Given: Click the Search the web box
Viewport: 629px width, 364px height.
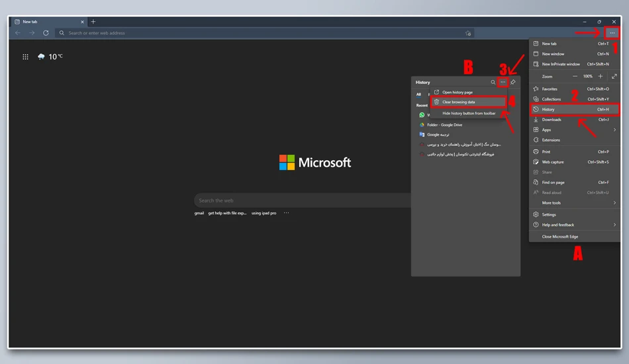Looking at the screenshot, I should [303, 201].
